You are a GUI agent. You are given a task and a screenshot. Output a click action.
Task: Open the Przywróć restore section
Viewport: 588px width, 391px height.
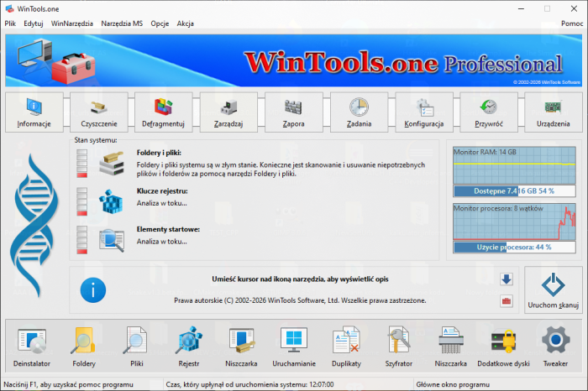coord(489,112)
